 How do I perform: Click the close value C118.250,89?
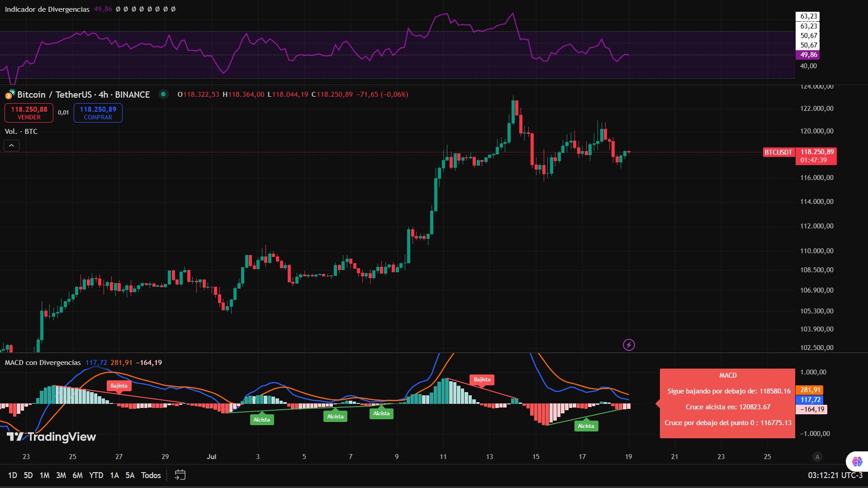pyautogui.click(x=332, y=95)
